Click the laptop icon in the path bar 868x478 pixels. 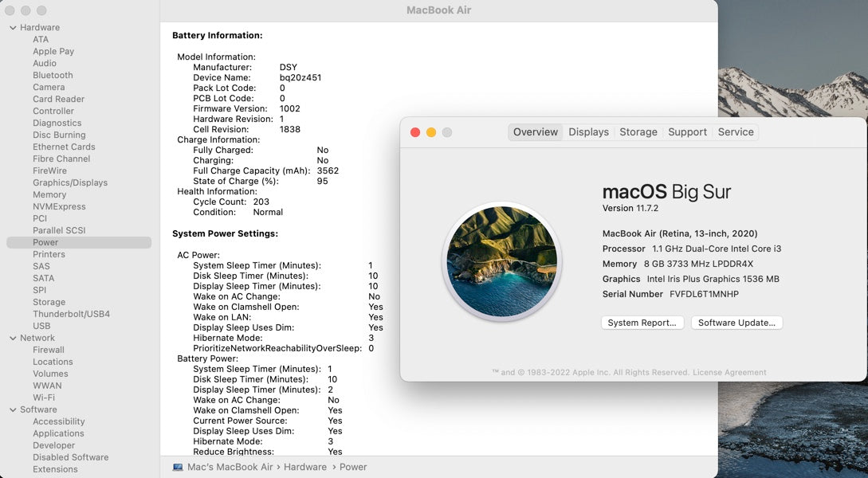(x=178, y=467)
